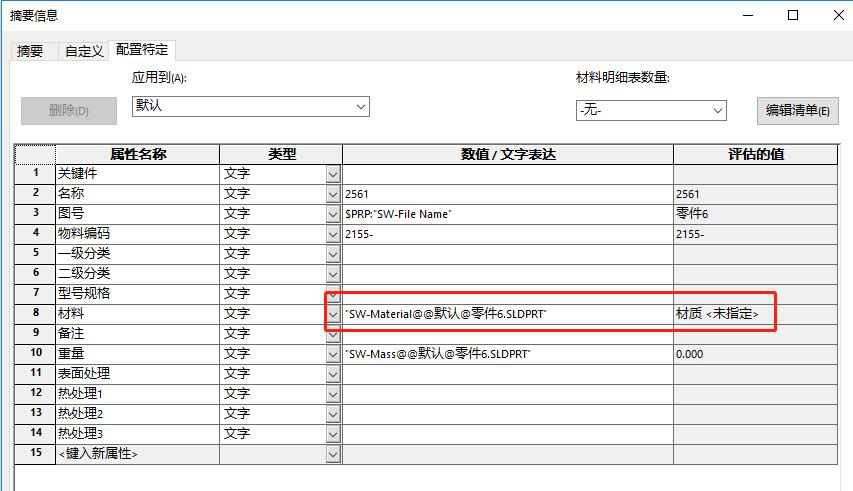Screen dimensions: 853x491
Task: Click the empty value cell for 备注
Action: (x=507, y=334)
